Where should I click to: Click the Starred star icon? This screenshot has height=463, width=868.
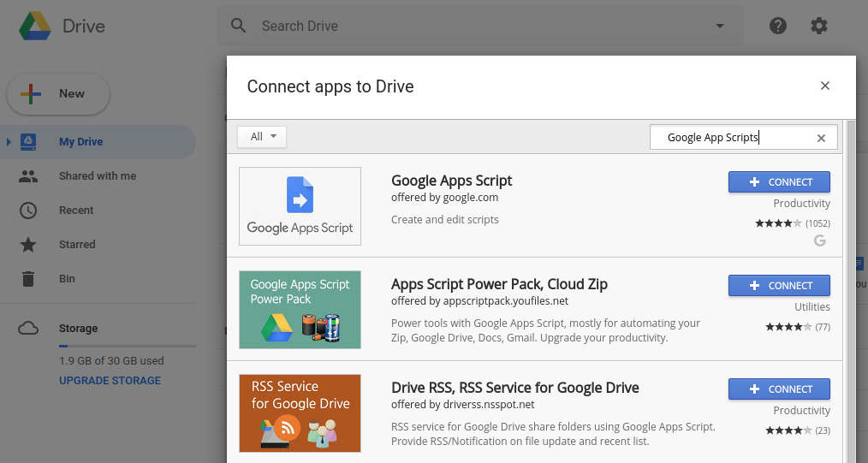click(28, 245)
